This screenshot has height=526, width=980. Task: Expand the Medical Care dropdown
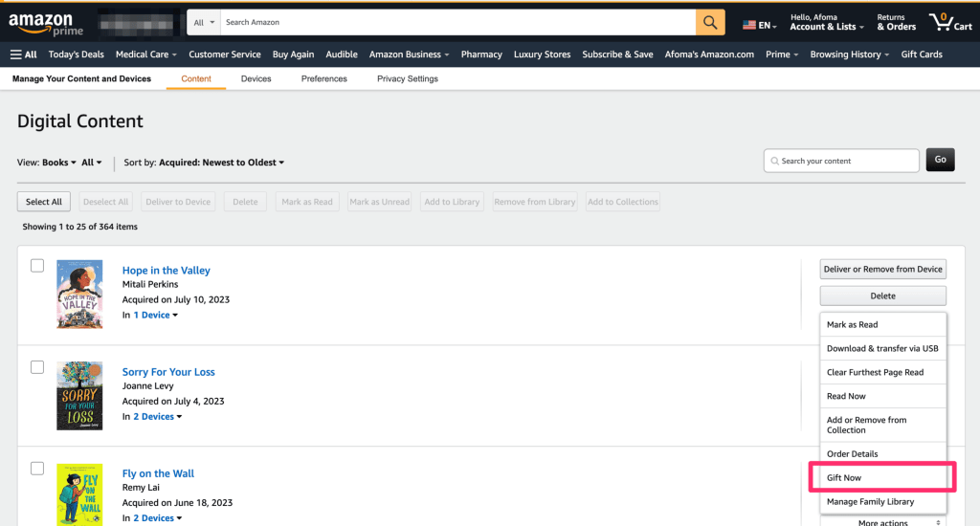146,55
